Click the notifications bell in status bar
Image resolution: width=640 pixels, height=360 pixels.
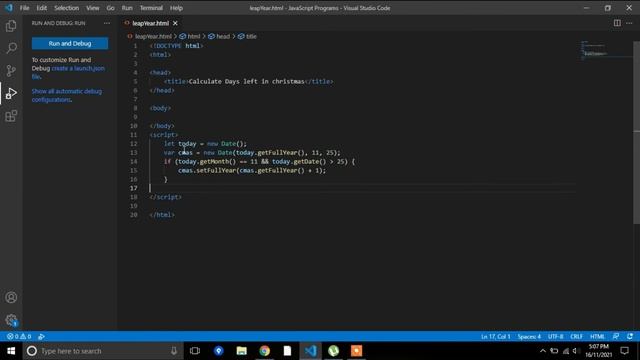(x=630, y=336)
